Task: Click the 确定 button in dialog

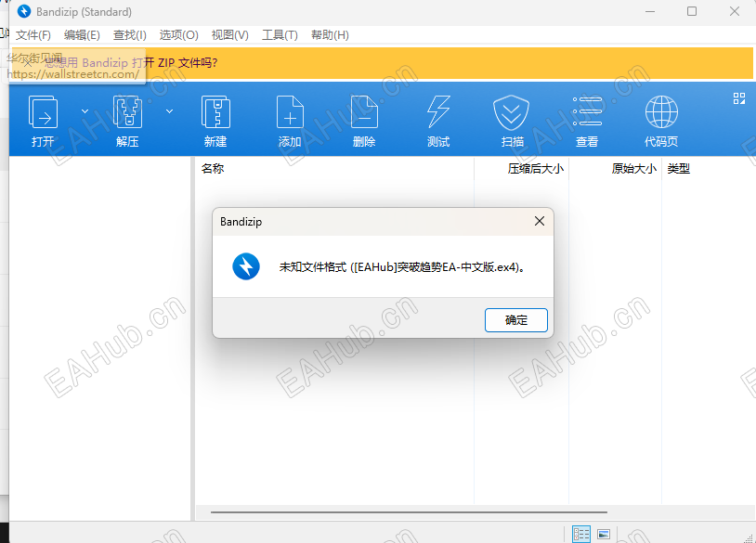Action: tap(515, 320)
